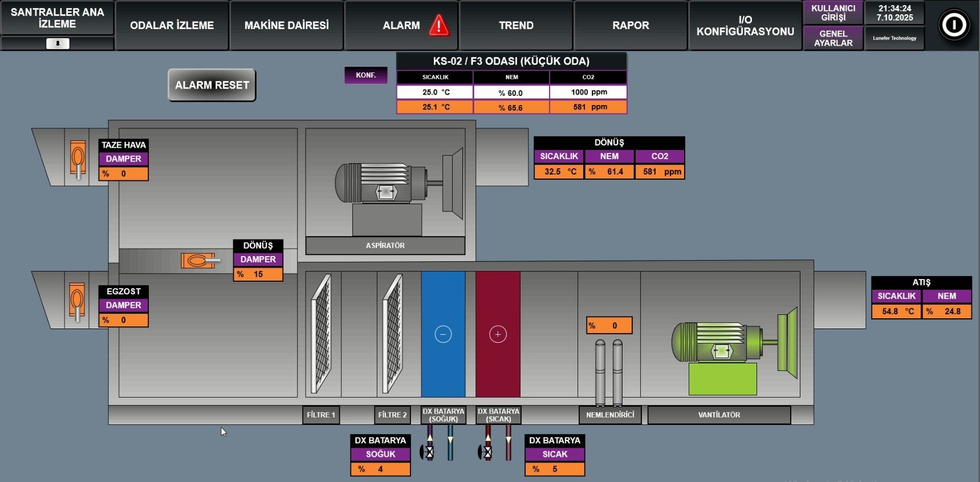Viewport: 980px width, 482px height.
Task: Click the blue DX cooling coil
Action: (443, 334)
